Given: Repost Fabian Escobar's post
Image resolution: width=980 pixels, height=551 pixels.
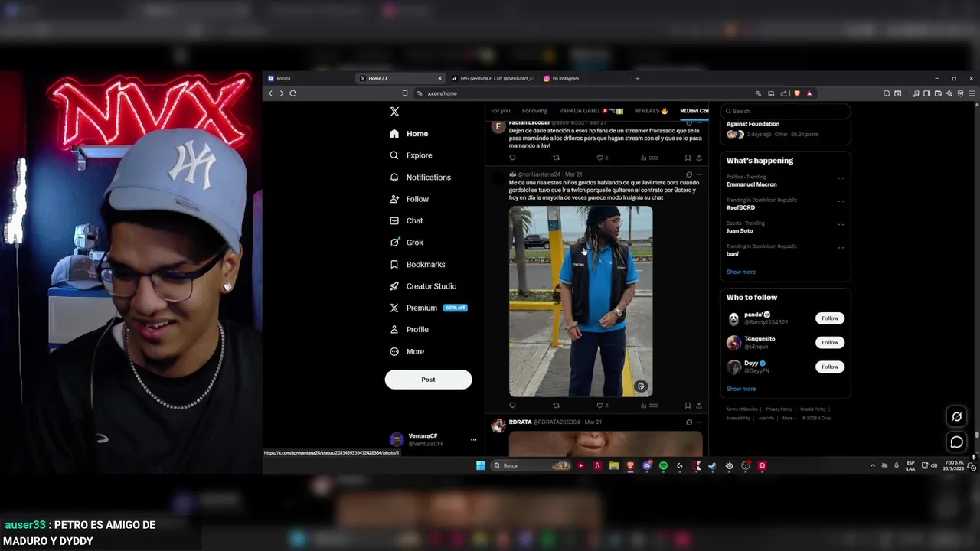Looking at the screenshot, I should click(x=556, y=158).
